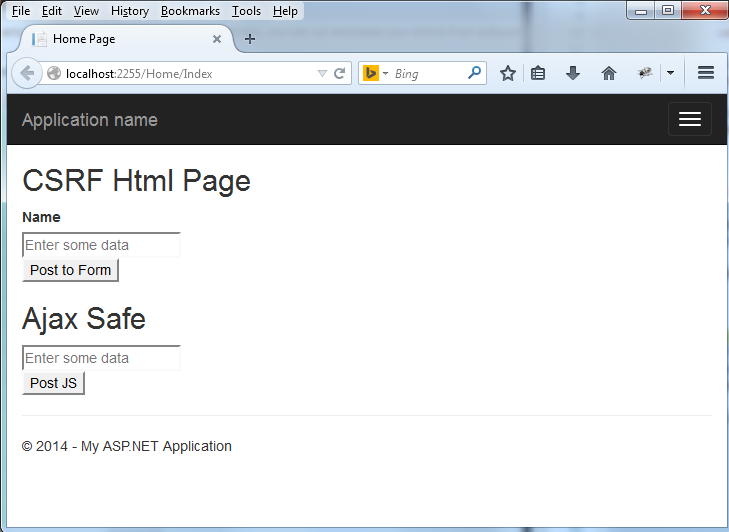Viewport: 729px width, 532px height.
Task: Click the Application name brand link
Action: [90, 120]
